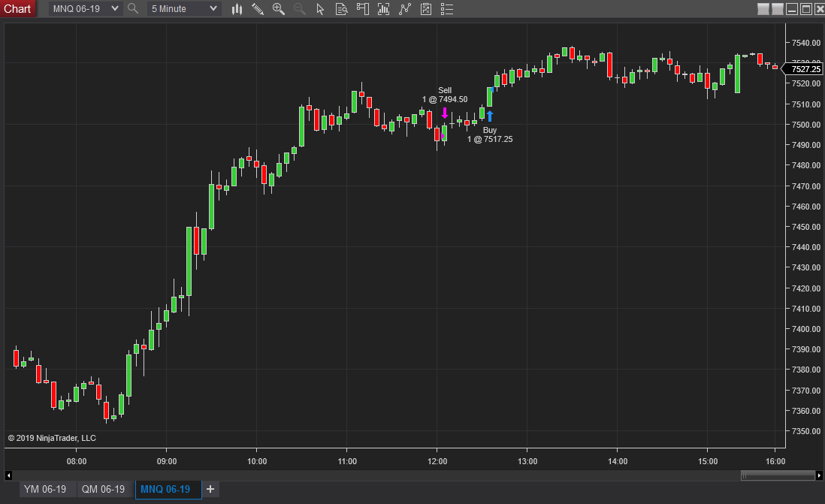
Task: Add a new chart tab with plus
Action: tap(210, 489)
